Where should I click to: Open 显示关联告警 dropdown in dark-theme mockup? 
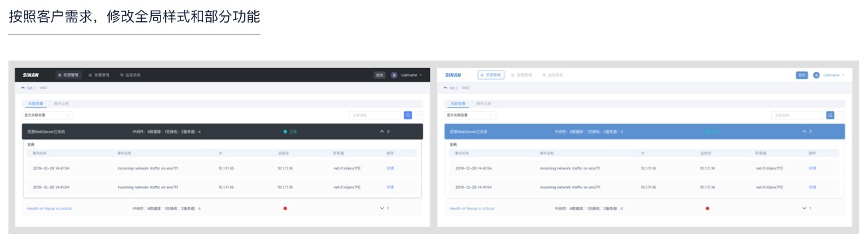48,115
